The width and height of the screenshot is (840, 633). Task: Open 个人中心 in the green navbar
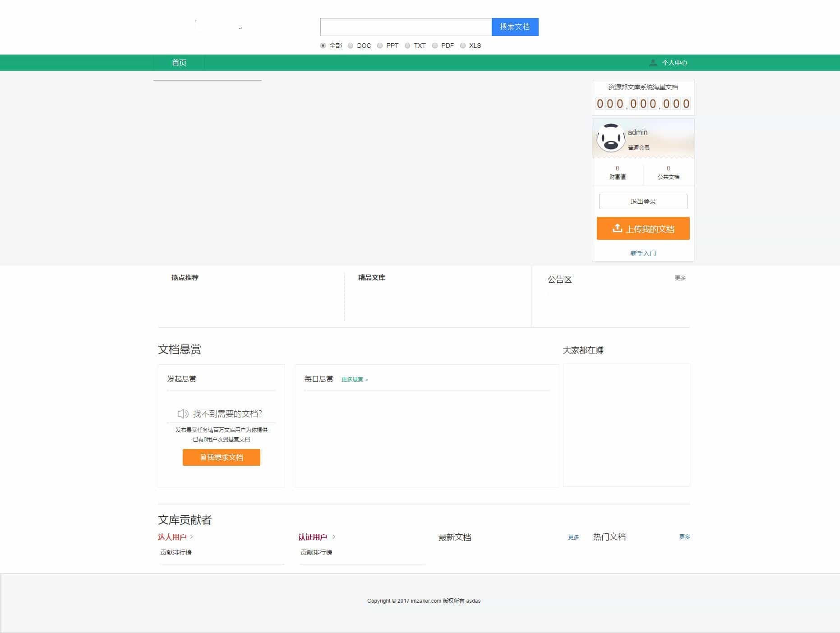tap(674, 63)
